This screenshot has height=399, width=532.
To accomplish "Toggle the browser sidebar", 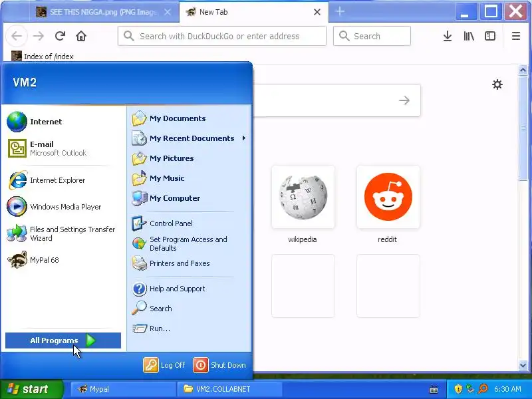I will (x=490, y=36).
